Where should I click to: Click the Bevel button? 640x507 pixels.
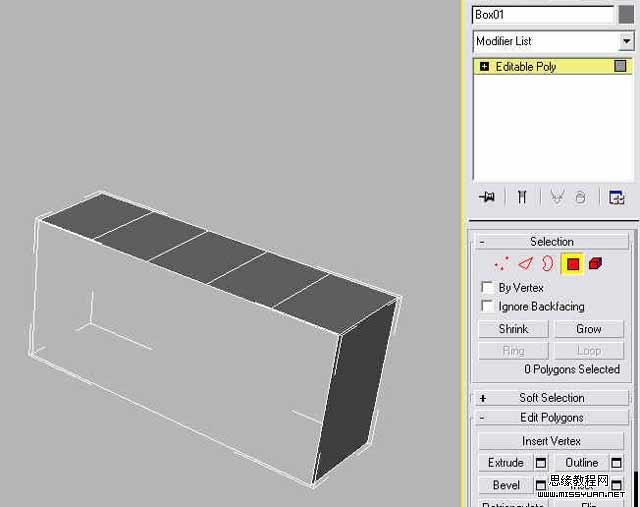(x=506, y=485)
